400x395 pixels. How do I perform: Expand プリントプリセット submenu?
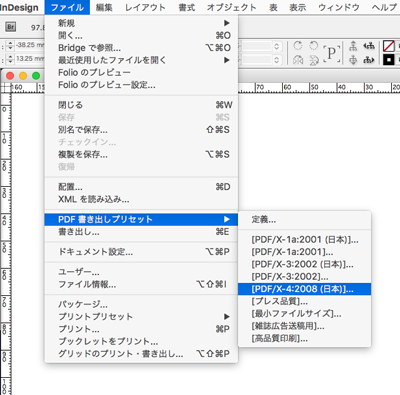click(x=227, y=316)
